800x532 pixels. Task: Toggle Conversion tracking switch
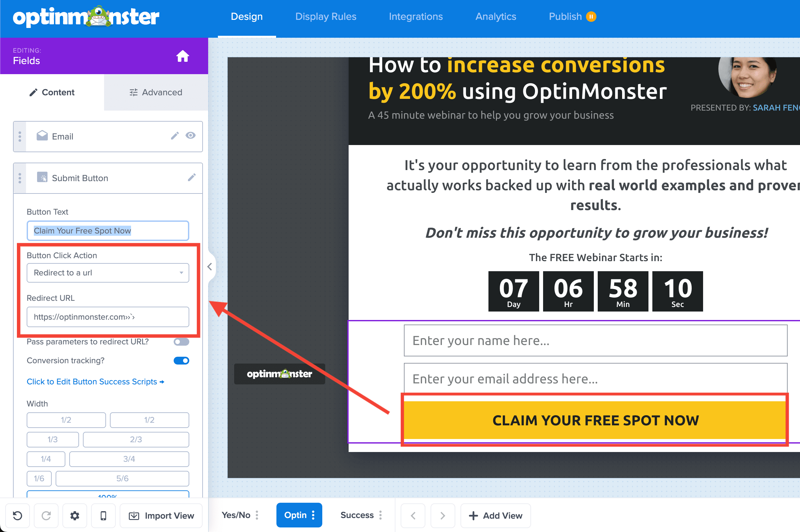click(181, 361)
